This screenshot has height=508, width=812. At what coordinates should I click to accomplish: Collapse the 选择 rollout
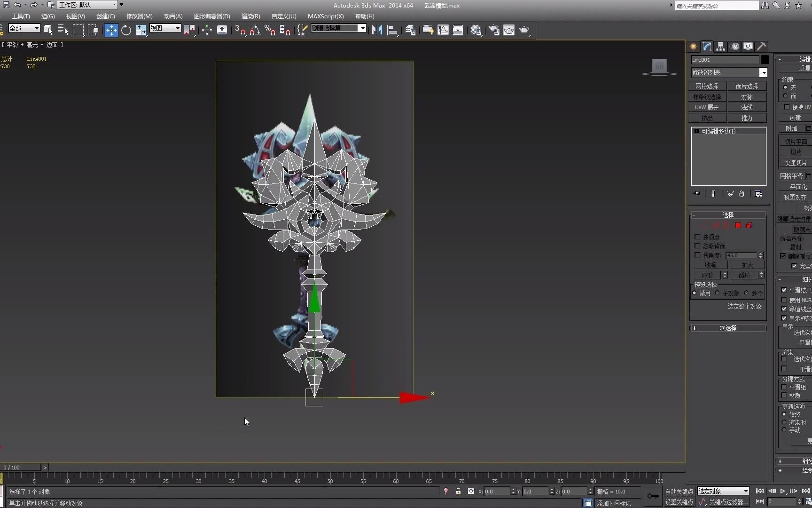click(x=728, y=215)
